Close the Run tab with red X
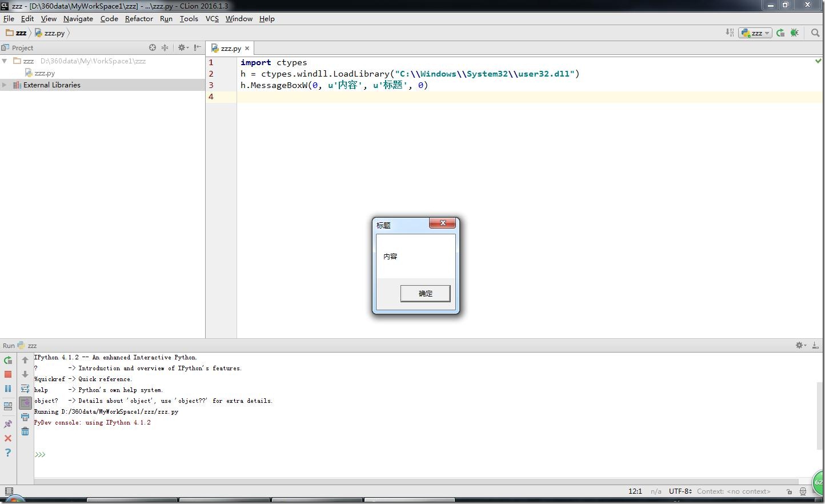 pyautogui.click(x=8, y=438)
